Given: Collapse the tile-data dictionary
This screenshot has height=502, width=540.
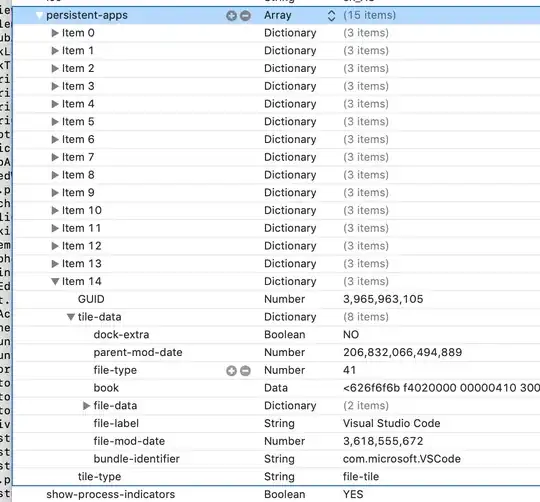Looking at the screenshot, I should [71, 317].
